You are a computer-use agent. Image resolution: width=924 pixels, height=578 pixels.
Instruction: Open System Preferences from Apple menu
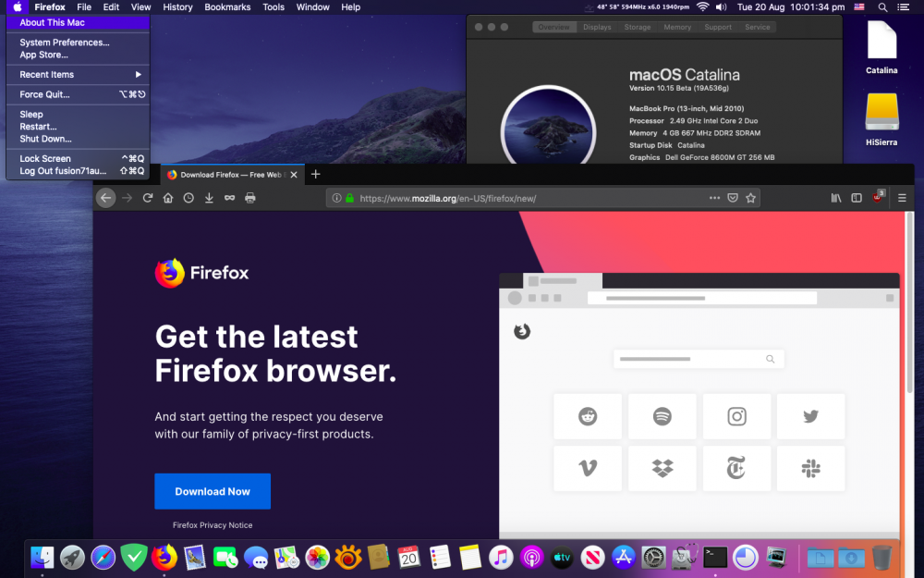pos(78,43)
